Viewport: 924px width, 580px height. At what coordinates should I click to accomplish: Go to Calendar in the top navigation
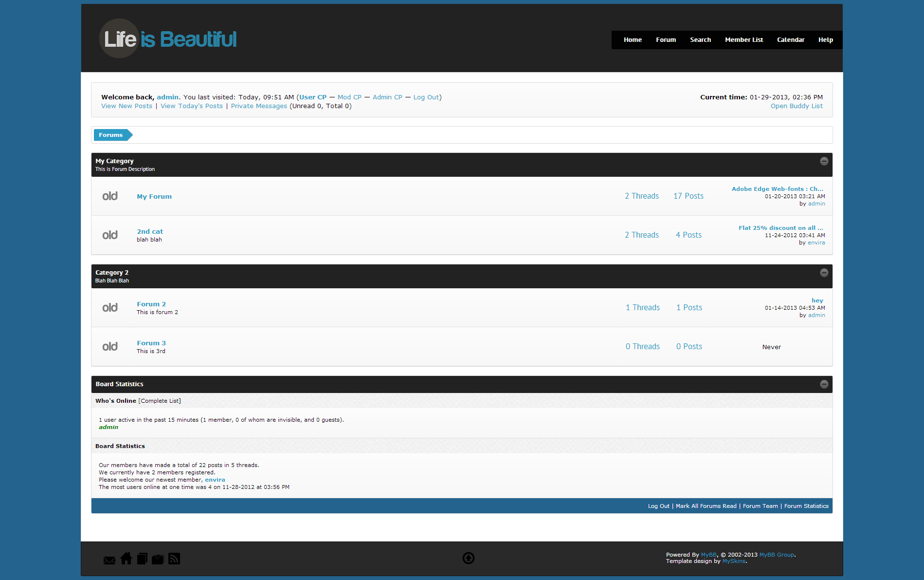click(790, 40)
